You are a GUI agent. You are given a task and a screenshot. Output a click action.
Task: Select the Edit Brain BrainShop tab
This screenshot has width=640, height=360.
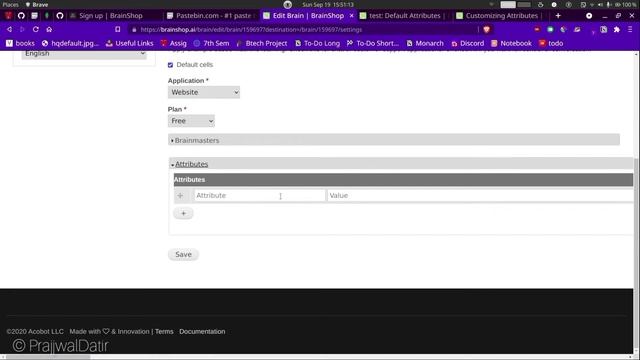[308, 16]
